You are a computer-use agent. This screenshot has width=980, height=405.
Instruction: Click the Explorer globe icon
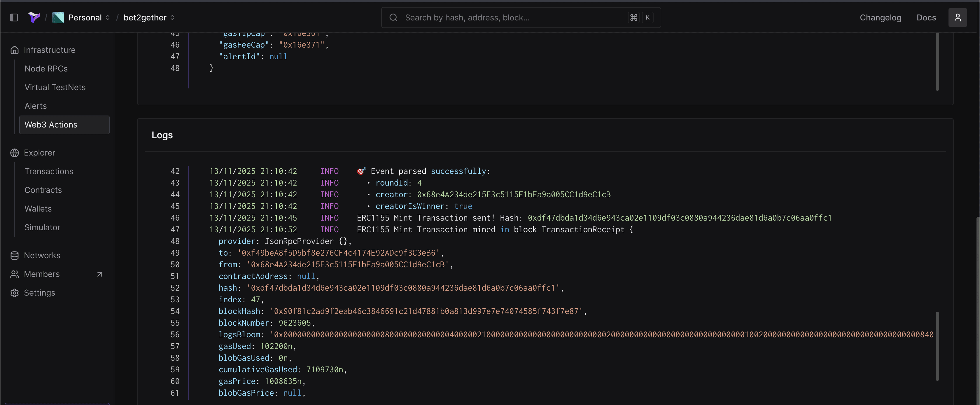tap(15, 153)
